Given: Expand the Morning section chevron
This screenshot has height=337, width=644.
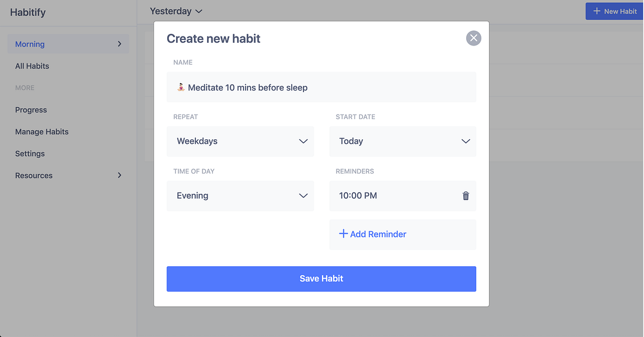Looking at the screenshot, I should tap(119, 44).
